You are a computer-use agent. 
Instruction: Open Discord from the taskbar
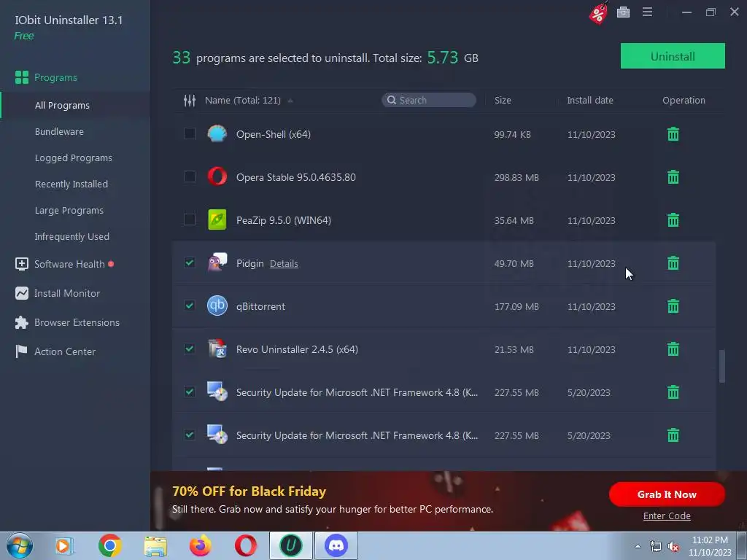(336, 545)
